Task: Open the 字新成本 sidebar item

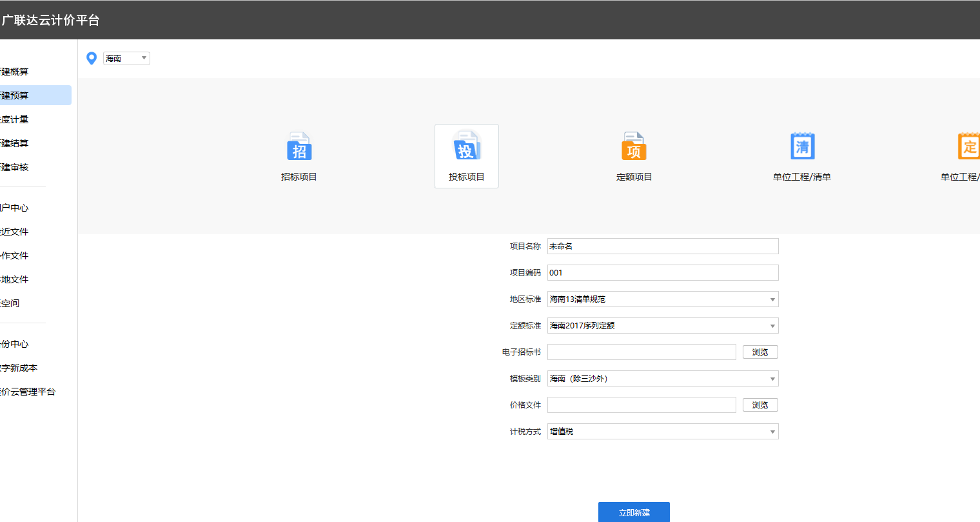Action: [x=35, y=368]
